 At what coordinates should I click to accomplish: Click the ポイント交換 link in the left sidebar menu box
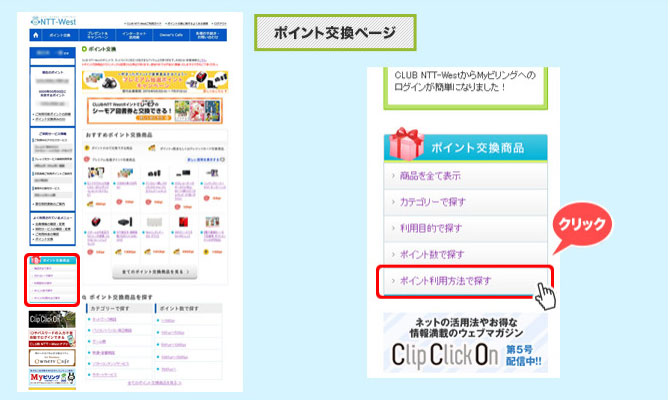coord(44,239)
